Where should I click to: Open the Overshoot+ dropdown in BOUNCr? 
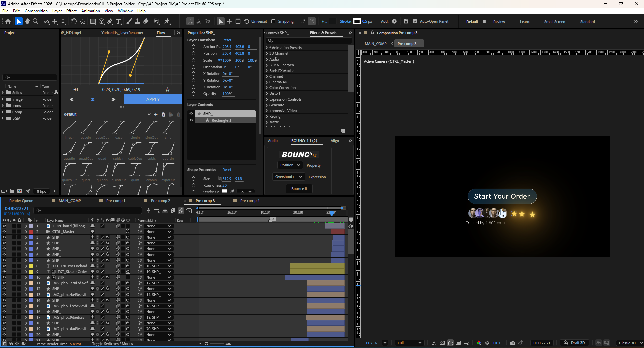[288, 177]
